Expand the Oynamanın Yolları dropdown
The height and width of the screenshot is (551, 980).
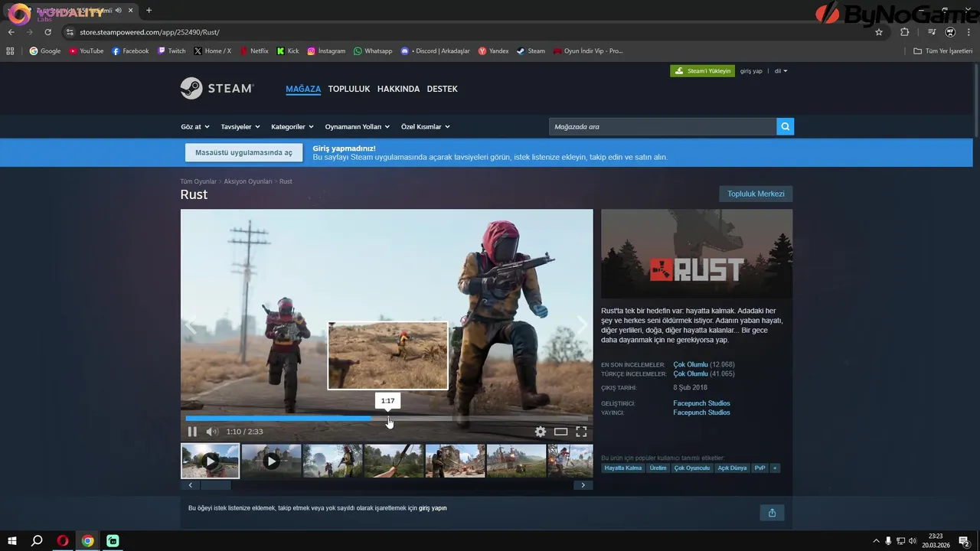pyautogui.click(x=358, y=127)
